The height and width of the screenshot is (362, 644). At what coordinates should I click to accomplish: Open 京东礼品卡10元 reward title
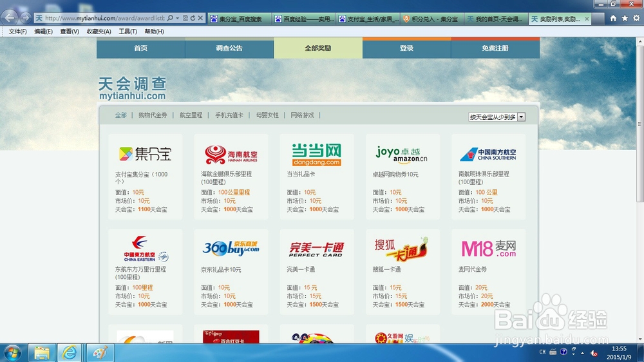221,270
